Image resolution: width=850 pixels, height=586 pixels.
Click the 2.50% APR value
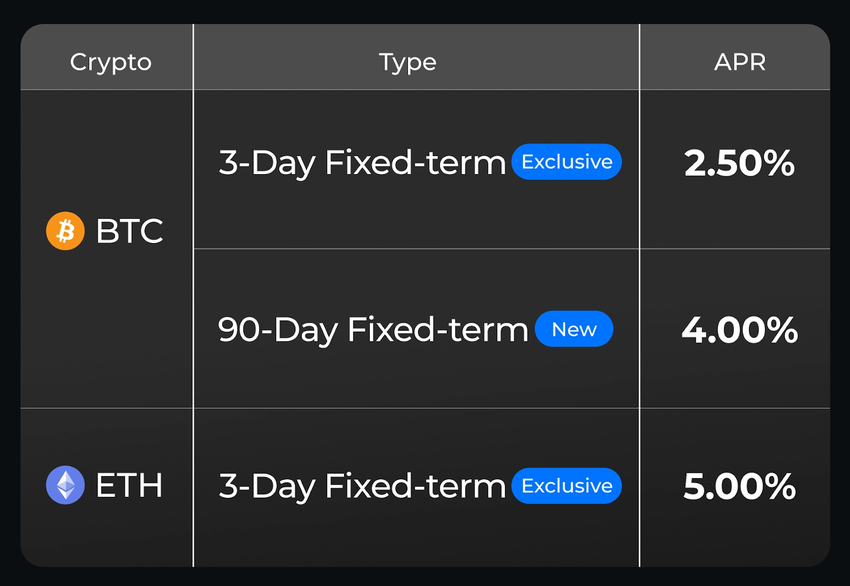[739, 163]
